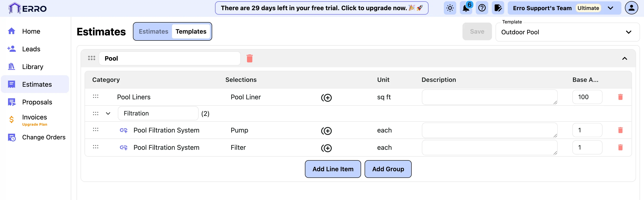Click the Pool section drag handle
The image size is (644, 200).
tap(91, 58)
